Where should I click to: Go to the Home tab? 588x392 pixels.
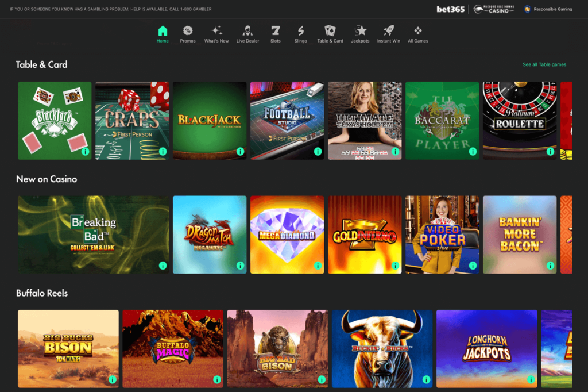click(x=163, y=34)
